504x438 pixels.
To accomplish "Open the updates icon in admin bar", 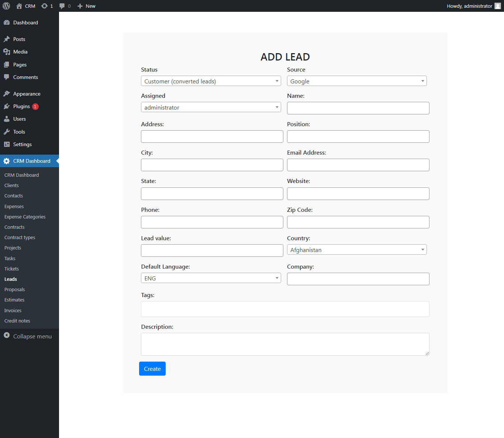I will [x=45, y=6].
